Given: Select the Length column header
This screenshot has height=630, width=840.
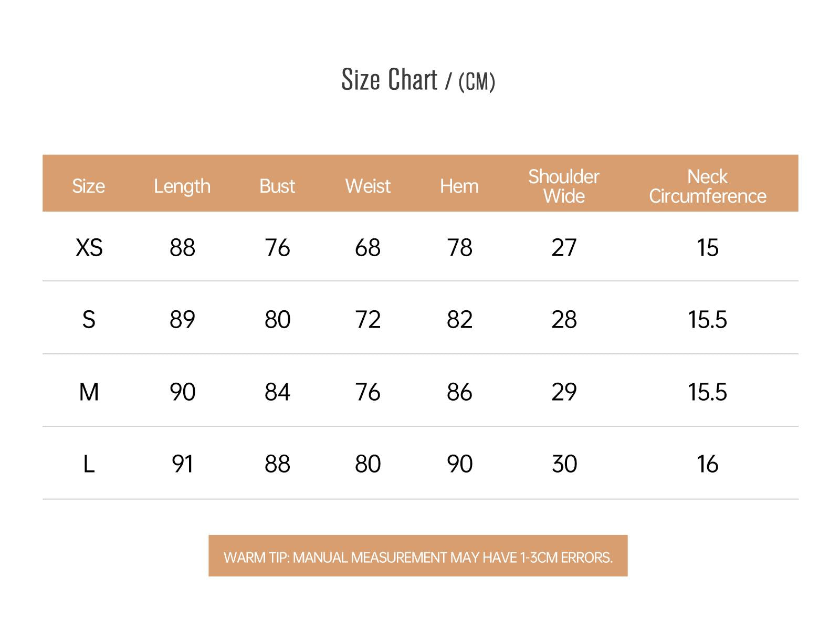Looking at the screenshot, I should (182, 186).
